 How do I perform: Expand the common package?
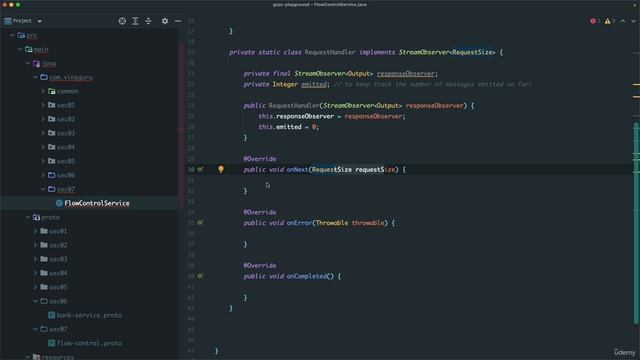coord(43,91)
